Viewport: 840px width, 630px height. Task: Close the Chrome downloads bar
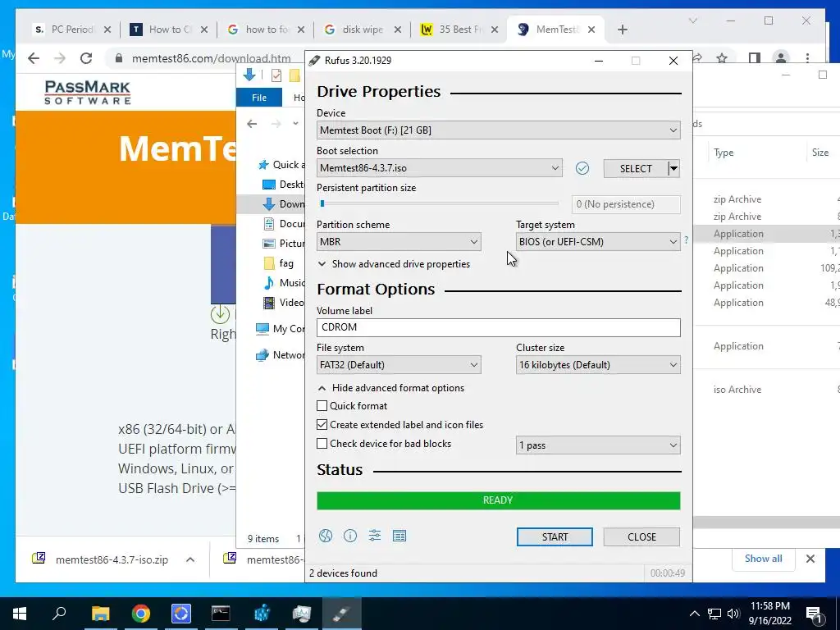(810, 559)
